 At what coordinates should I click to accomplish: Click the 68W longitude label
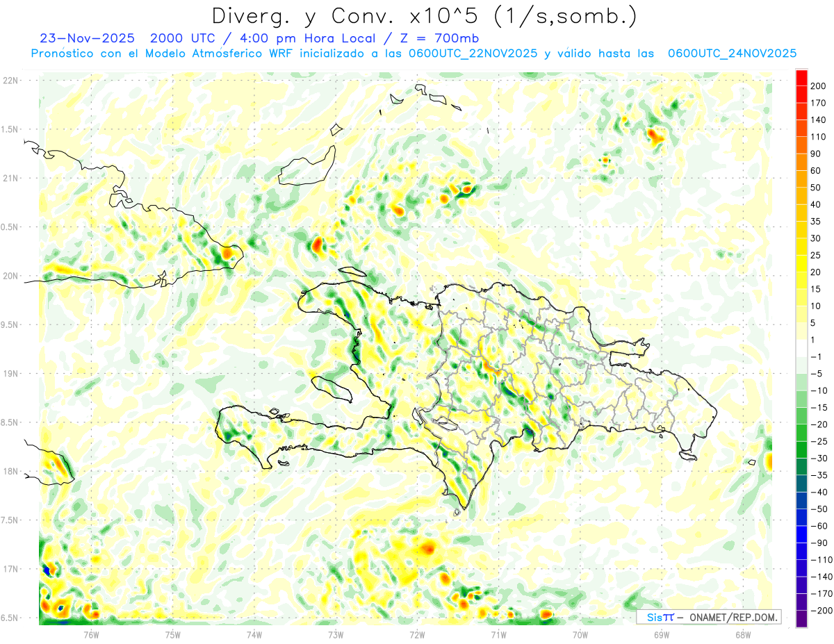(743, 634)
